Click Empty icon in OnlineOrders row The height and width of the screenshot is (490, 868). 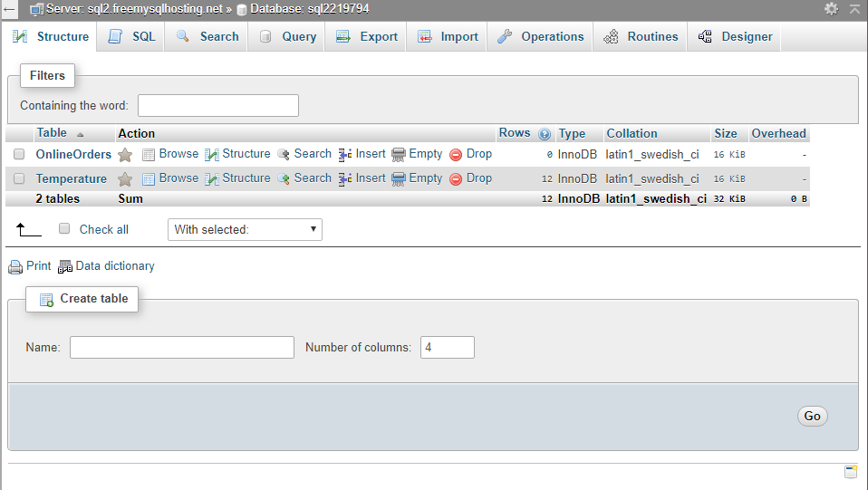pyautogui.click(x=399, y=155)
